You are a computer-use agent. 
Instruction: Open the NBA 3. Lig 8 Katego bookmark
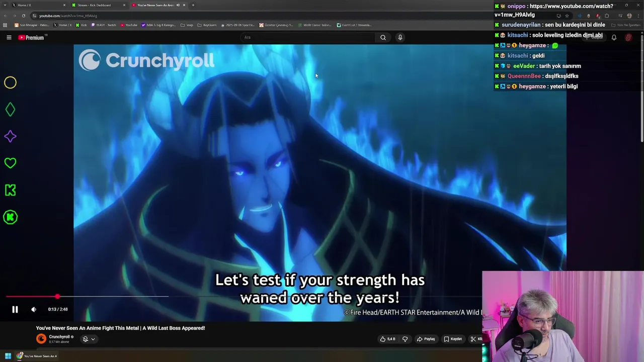(159, 25)
